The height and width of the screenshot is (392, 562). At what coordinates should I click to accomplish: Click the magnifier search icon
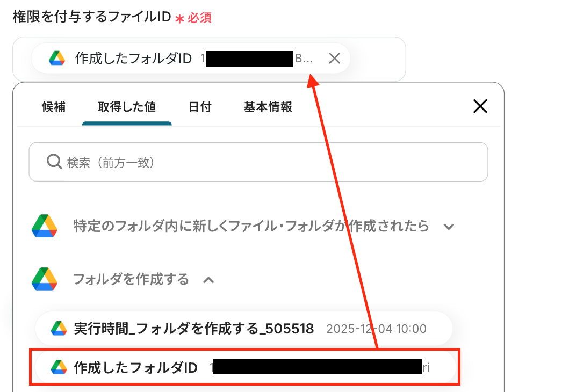pos(54,162)
